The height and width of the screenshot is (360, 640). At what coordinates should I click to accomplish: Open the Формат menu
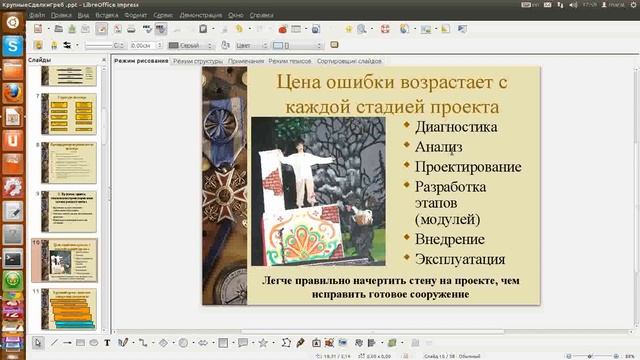(136, 15)
